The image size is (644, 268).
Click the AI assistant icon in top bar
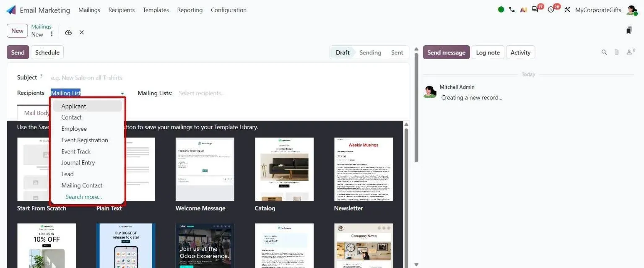pyautogui.click(x=523, y=10)
